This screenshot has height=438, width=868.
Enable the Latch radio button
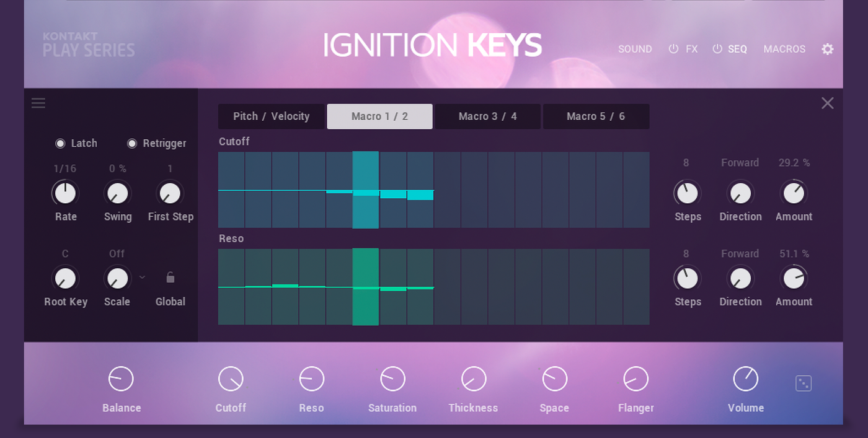pyautogui.click(x=60, y=144)
